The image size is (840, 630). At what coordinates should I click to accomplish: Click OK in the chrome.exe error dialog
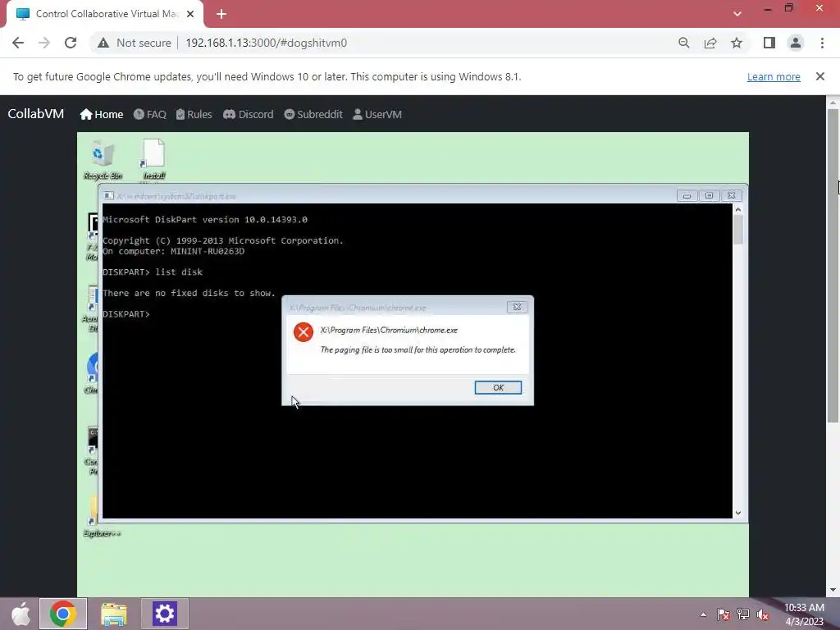coord(498,387)
